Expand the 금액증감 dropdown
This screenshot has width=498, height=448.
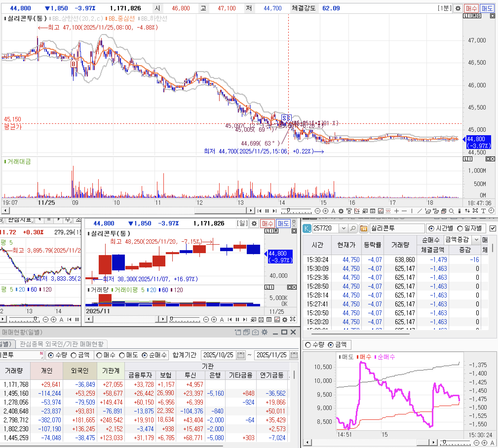tap(477, 240)
